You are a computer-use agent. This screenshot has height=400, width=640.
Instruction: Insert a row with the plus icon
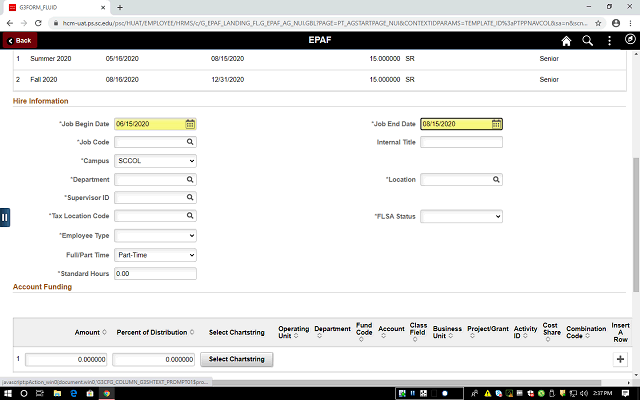click(620, 359)
